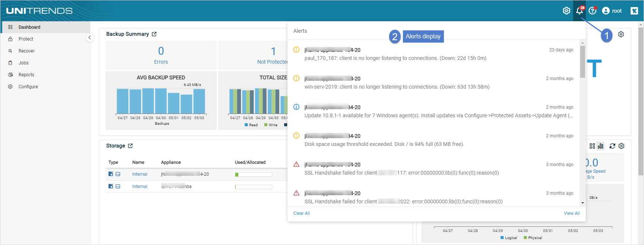Click the outlined disk icon in the samba storage row
This screenshot has width=644, height=245.
[x=118, y=186]
